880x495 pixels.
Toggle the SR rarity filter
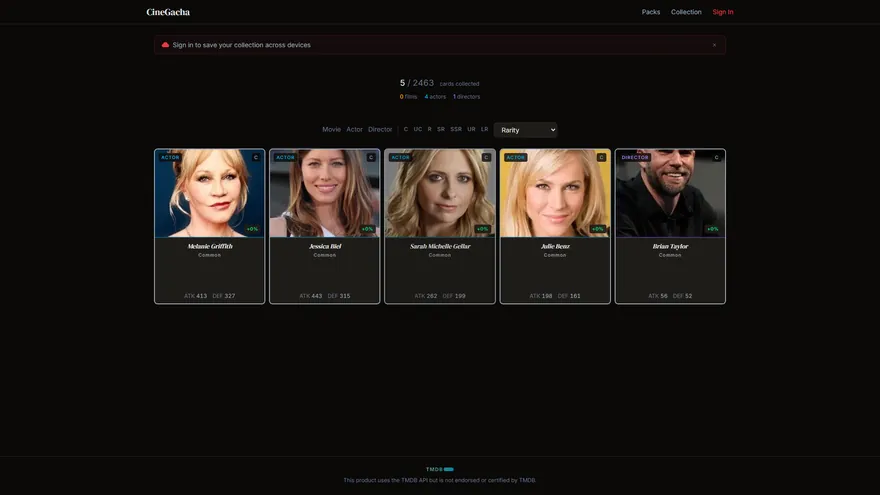point(441,129)
